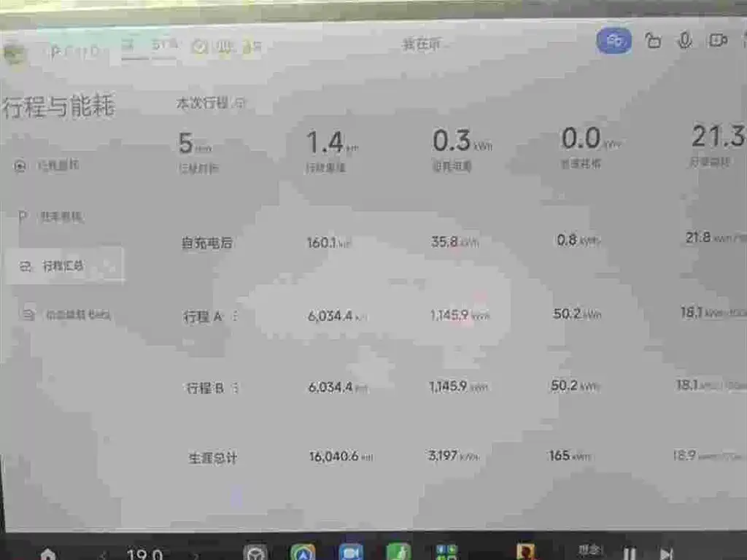Activate the microphone voice icon
This screenshot has width=747, height=560.
pos(684,41)
